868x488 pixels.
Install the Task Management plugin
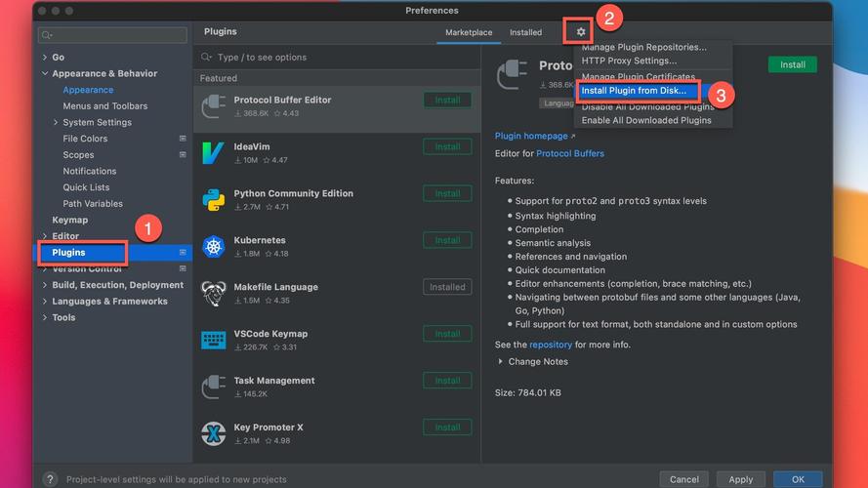447,381
